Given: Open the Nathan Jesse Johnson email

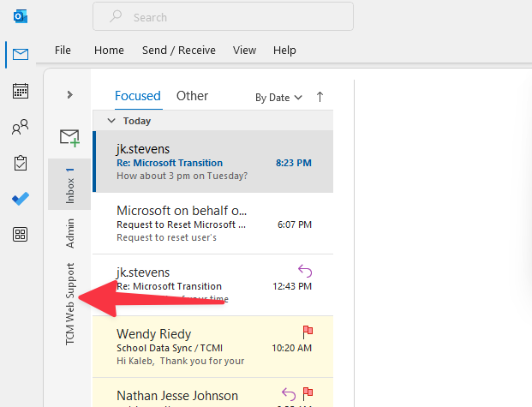Looking at the screenshot, I should 213,392.
